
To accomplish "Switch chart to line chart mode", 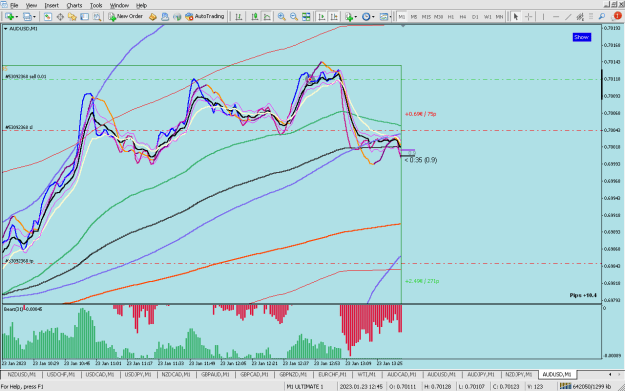I will (267, 17).
